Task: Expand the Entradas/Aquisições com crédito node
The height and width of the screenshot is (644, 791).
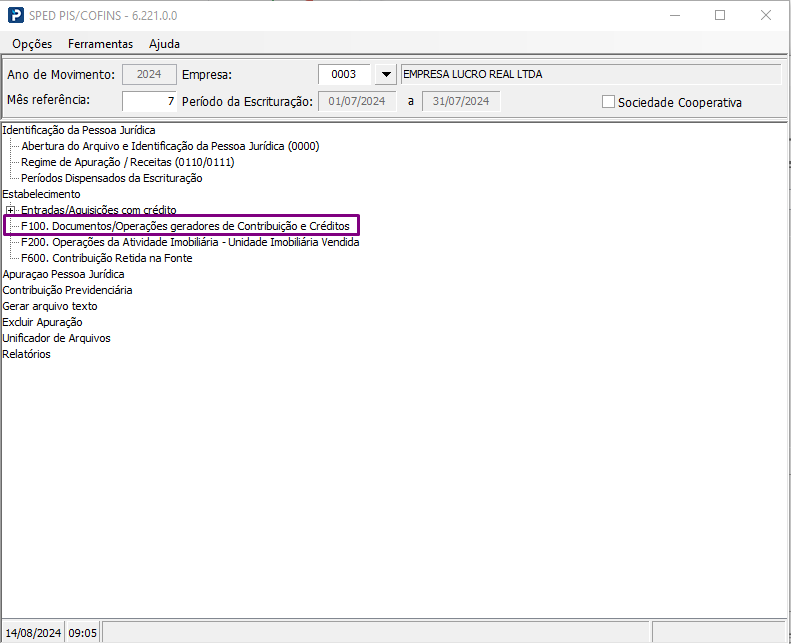Action: 11,210
